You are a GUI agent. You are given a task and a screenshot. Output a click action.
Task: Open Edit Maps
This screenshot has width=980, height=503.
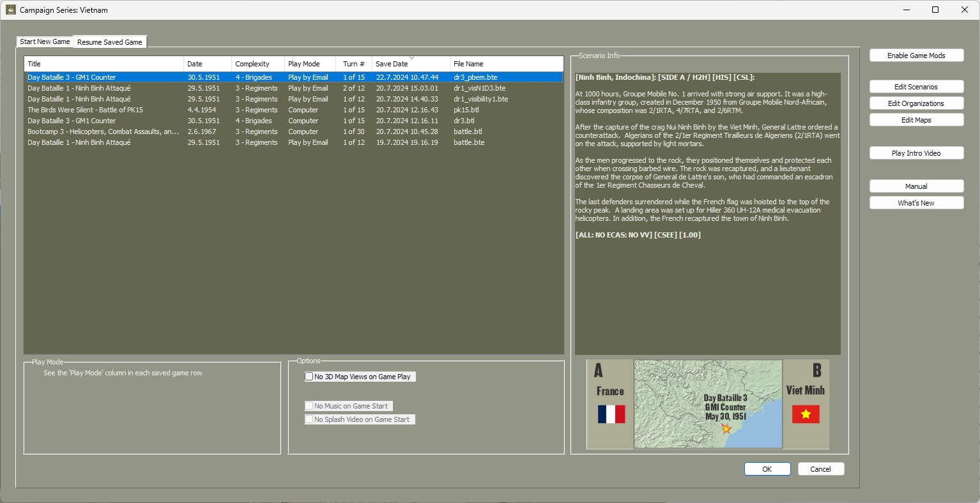916,120
